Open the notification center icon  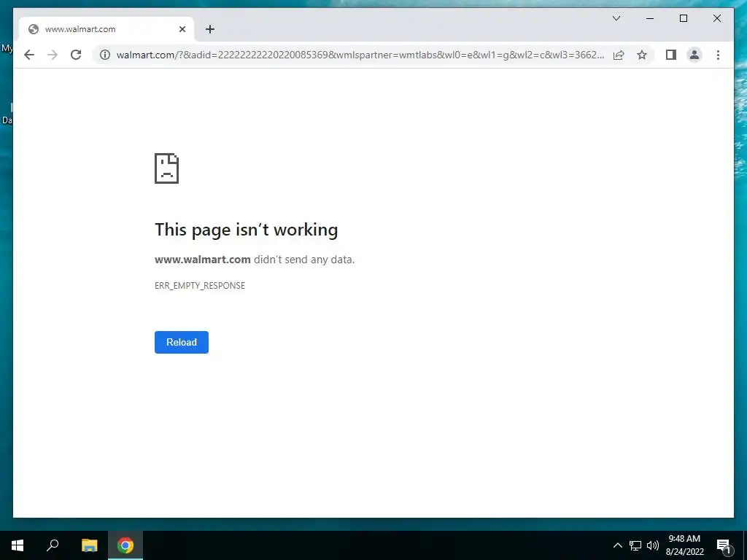click(x=724, y=545)
